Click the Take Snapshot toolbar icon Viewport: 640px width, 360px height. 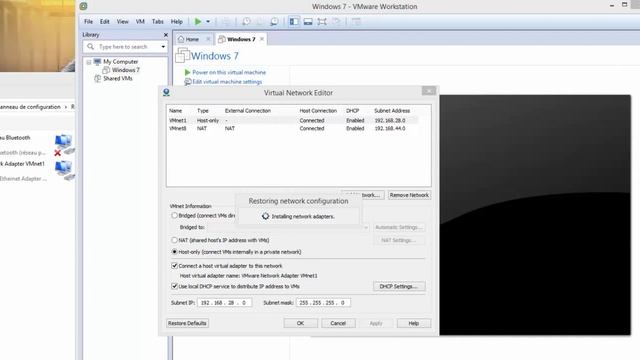(x=246, y=22)
